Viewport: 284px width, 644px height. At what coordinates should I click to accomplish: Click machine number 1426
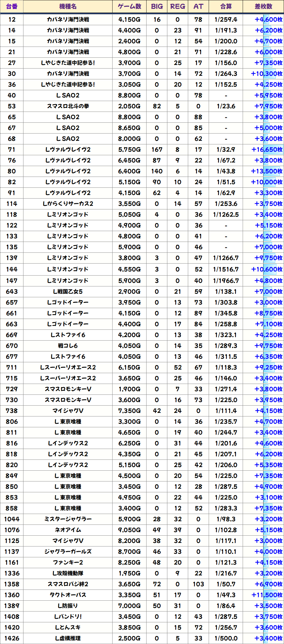pyautogui.click(x=12, y=638)
